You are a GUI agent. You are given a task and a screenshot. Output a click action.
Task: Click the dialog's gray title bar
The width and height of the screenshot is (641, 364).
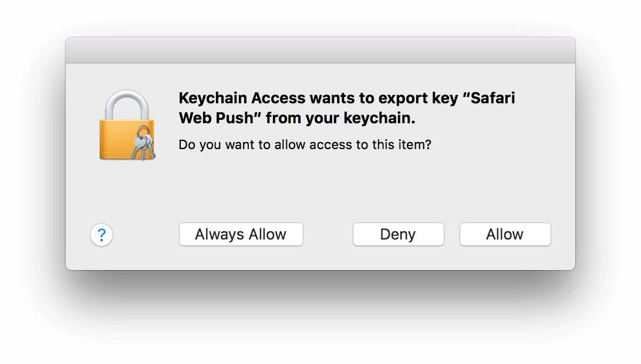[320, 50]
